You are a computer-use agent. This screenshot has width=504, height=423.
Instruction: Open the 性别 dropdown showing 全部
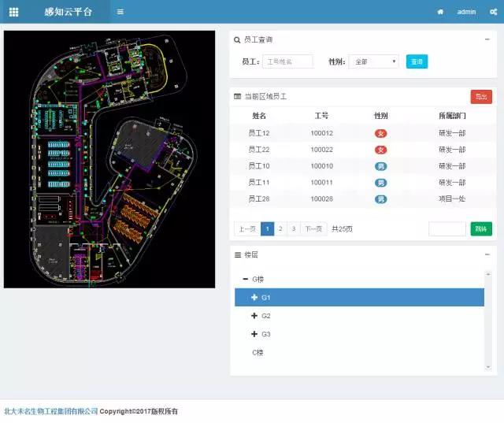[373, 61]
